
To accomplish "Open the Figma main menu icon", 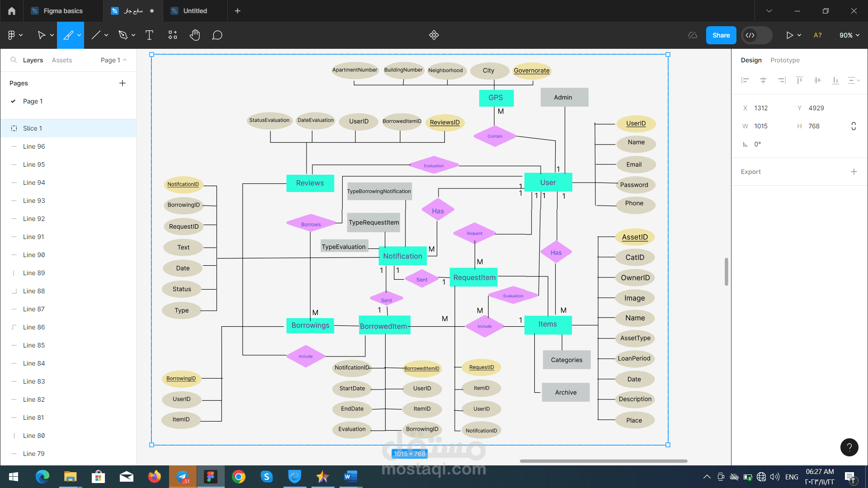I will pos(12,35).
